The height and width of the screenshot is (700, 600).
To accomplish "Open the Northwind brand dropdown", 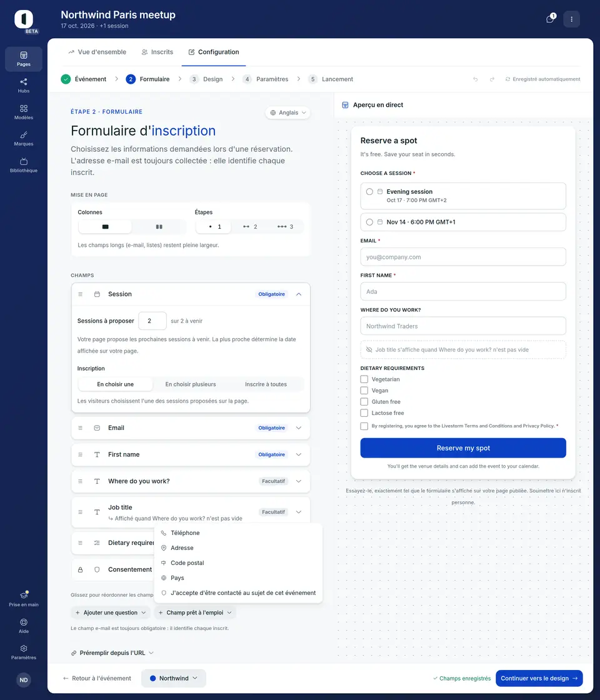I will [174, 678].
